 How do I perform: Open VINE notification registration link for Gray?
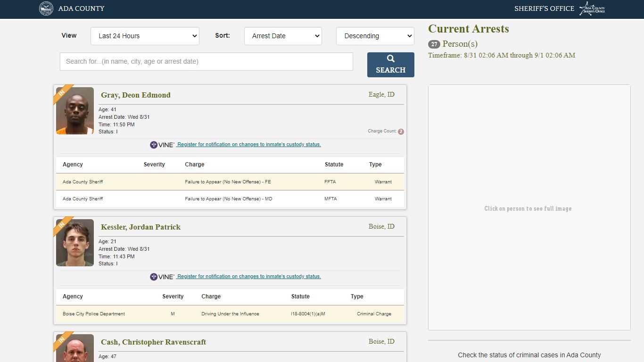point(249,145)
